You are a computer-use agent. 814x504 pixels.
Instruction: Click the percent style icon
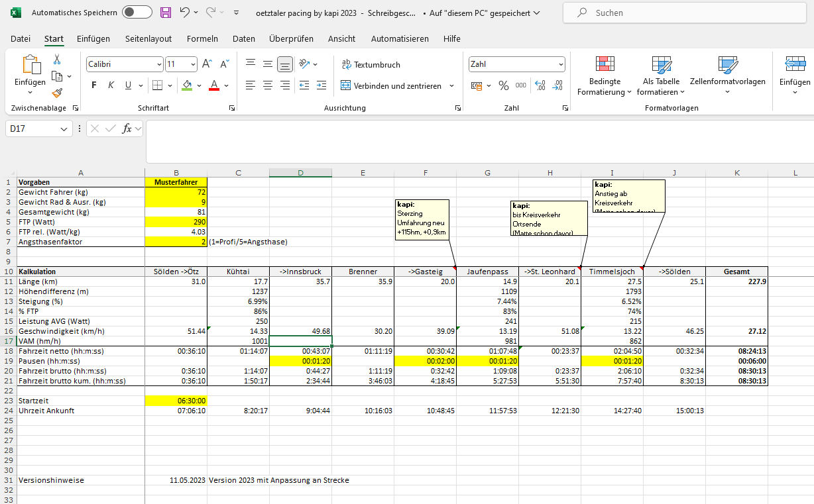pyautogui.click(x=504, y=85)
